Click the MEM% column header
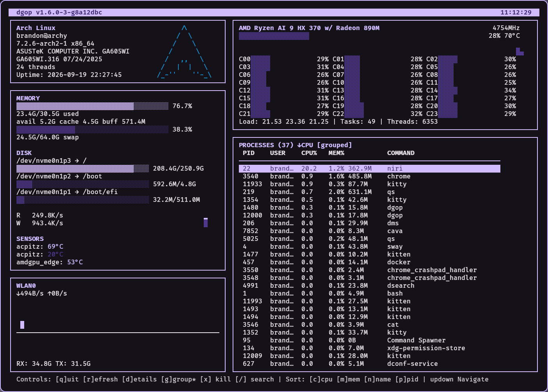Viewport: 548px width, 392px height. pyautogui.click(x=336, y=153)
